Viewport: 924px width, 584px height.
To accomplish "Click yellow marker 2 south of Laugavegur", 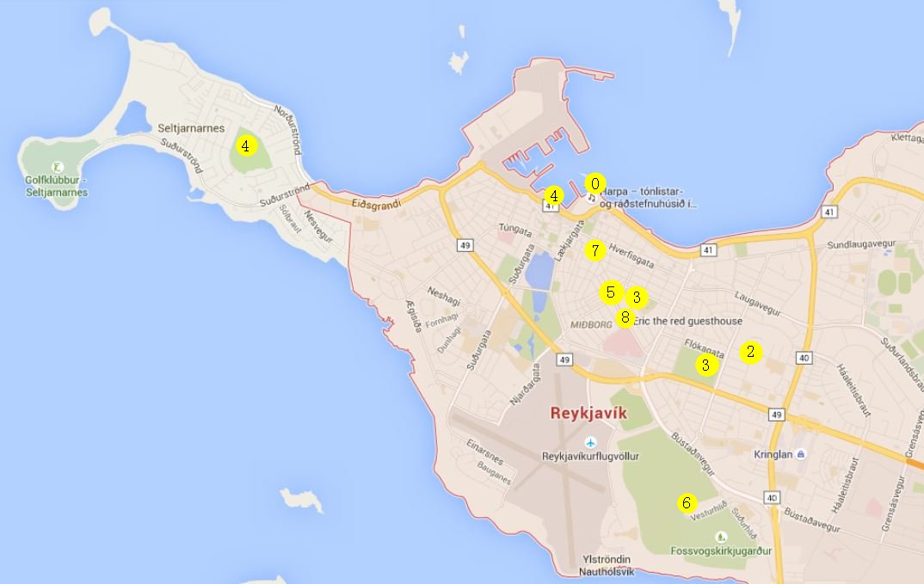I will pyautogui.click(x=750, y=352).
